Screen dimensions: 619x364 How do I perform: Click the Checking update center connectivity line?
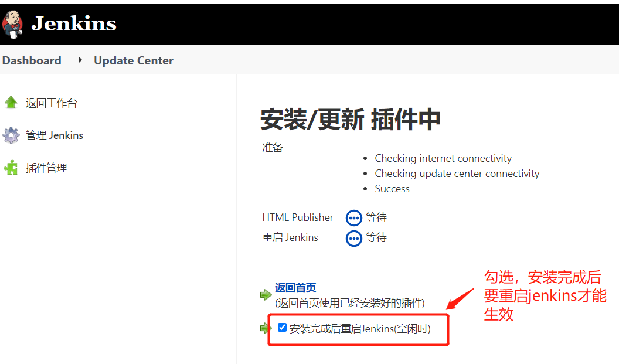pos(457,174)
